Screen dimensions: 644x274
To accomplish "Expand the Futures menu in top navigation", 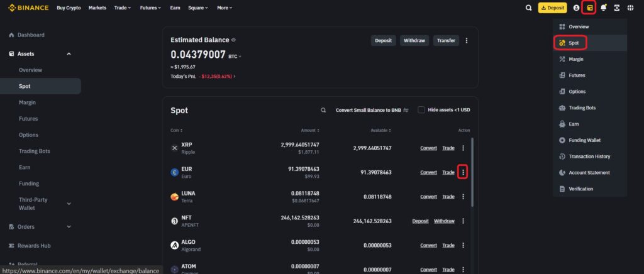I will pyautogui.click(x=150, y=8).
